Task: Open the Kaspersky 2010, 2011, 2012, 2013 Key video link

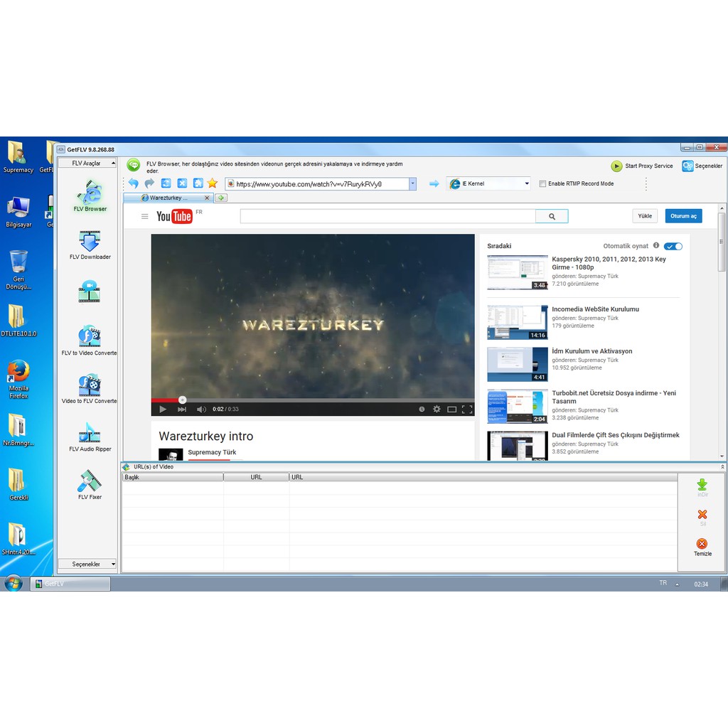Action: coord(609,263)
